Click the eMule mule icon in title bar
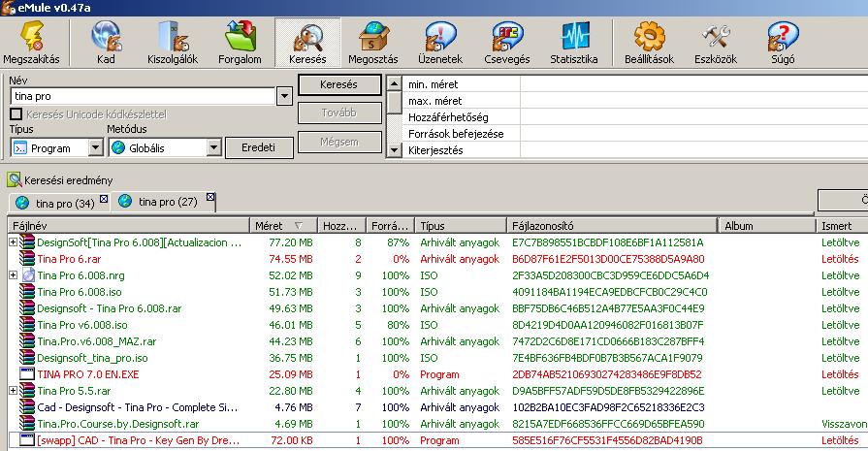 tap(9, 8)
